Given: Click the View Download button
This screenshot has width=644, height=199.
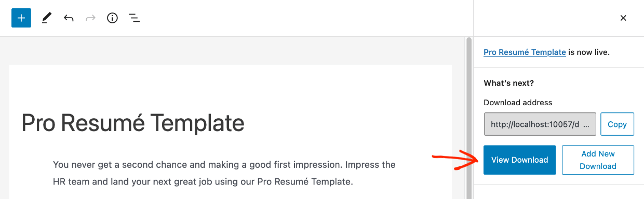Looking at the screenshot, I should coord(519,160).
